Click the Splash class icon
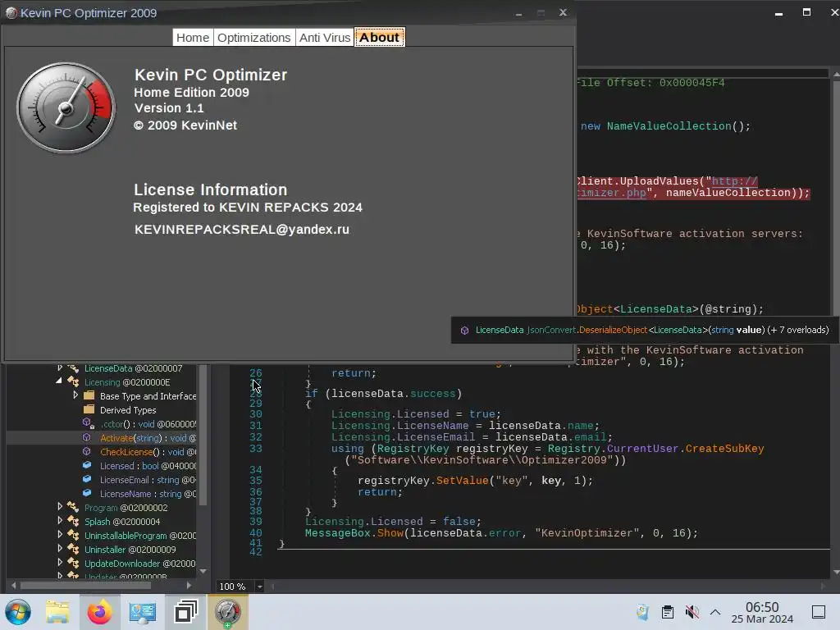The width and height of the screenshot is (840, 630). pyautogui.click(x=73, y=521)
